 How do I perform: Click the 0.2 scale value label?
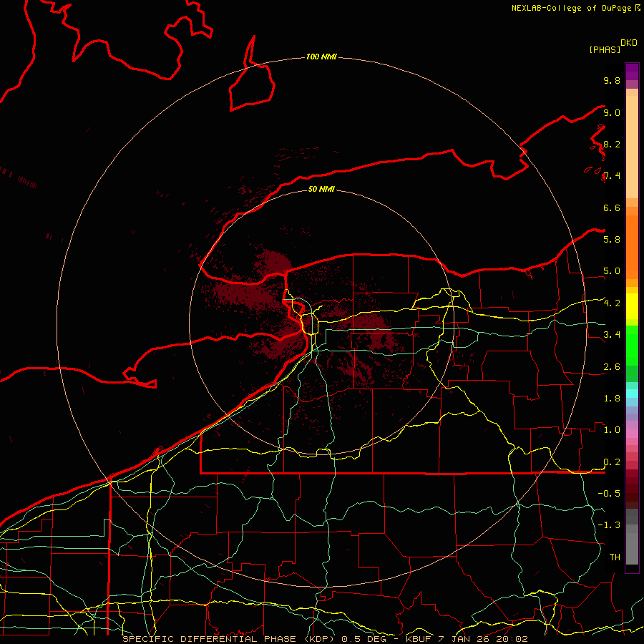coord(612,462)
